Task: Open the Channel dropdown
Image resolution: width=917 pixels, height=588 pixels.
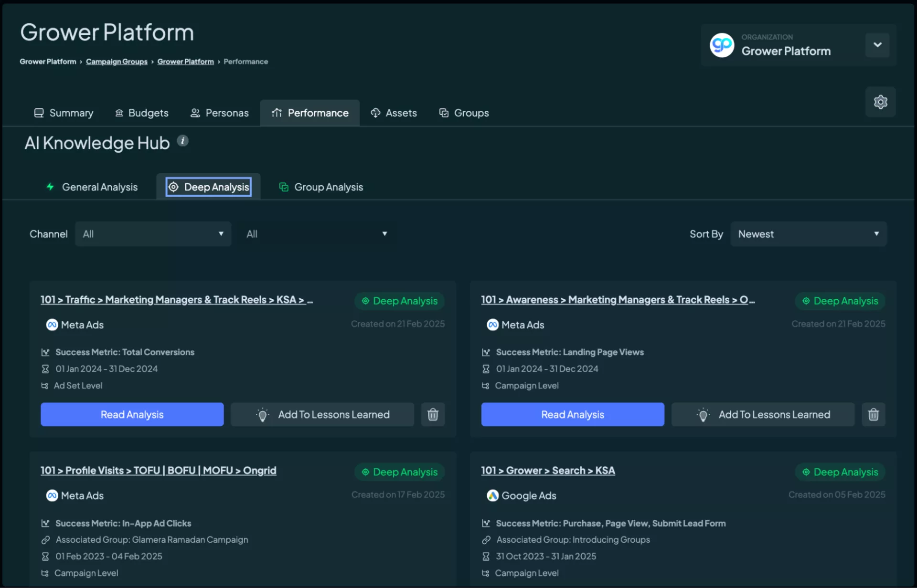Action: pyautogui.click(x=153, y=234)
